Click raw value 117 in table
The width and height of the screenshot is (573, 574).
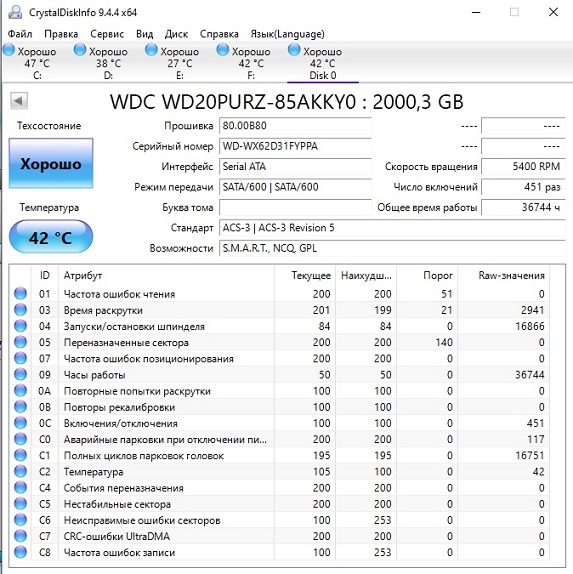536,439
